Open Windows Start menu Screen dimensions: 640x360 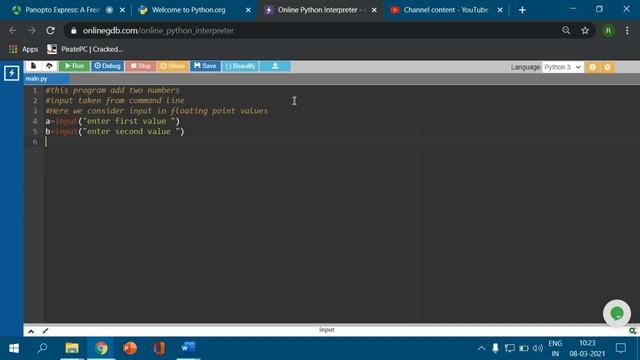(13, 348)
